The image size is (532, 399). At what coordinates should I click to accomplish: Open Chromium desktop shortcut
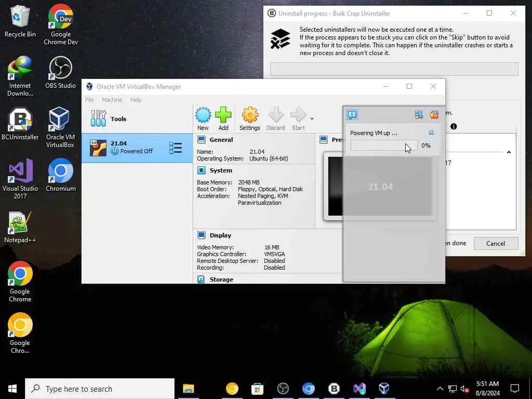tap(61, 176)
